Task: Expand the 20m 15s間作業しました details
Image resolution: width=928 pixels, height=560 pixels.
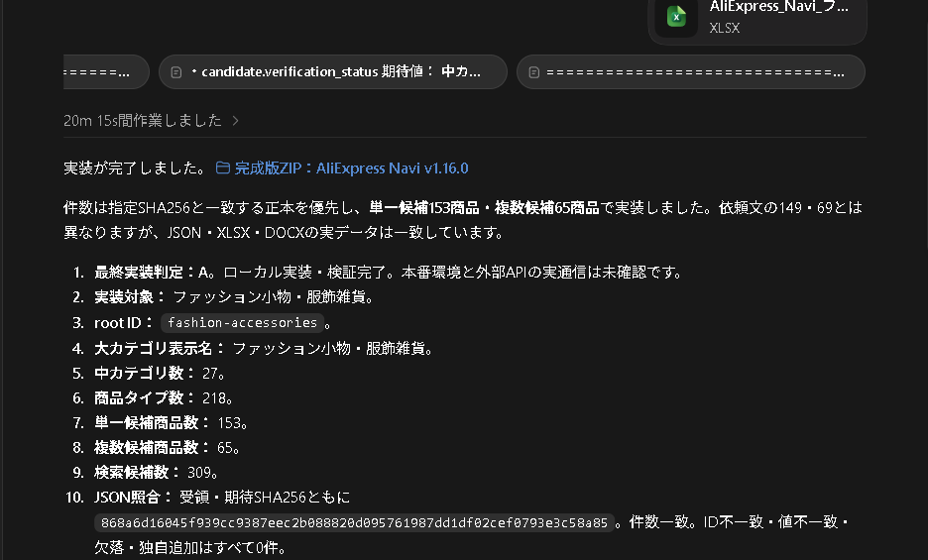Action: tap(152, 121)
